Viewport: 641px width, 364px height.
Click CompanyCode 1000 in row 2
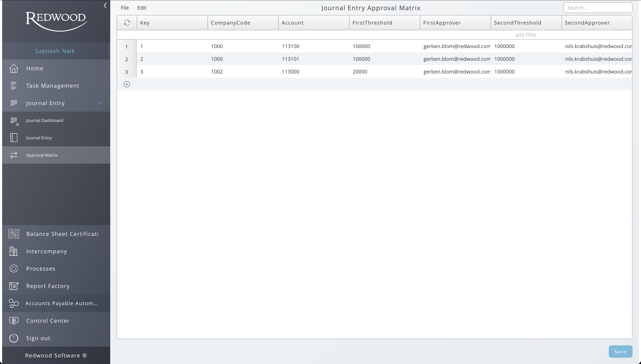pyautogui.click(x=243, y=59)
